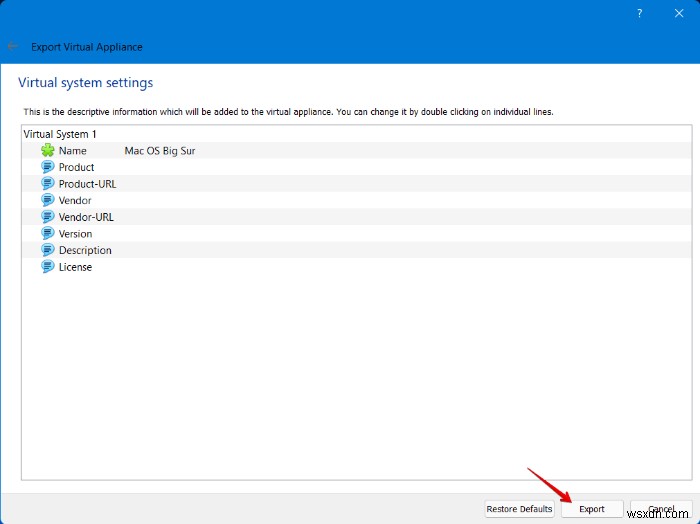The width and height of the screenshot is (700, 524).
Task: Click the Version speech bubble icon
Action: 48,233
